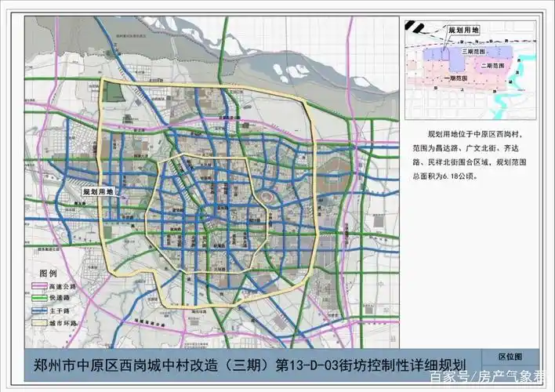
Task: Click the 高速公路 legend label
Action: [63, 286]
